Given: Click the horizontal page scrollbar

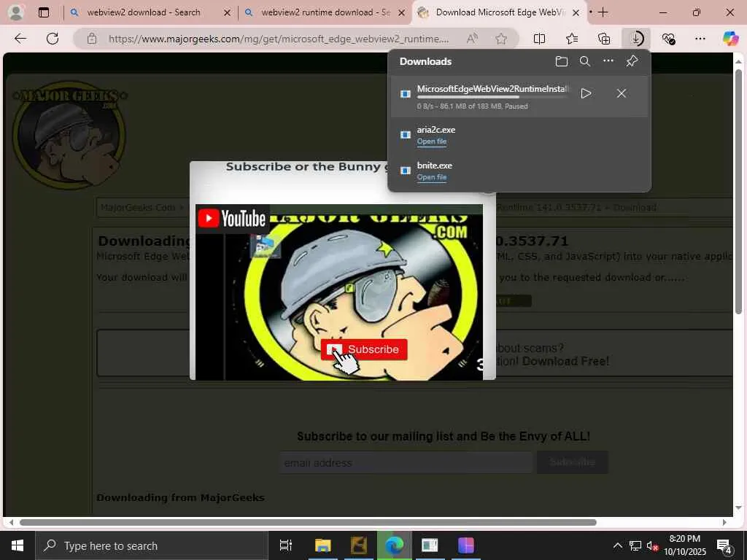Looking at the screenshot, I should click(x=308, y=522).
